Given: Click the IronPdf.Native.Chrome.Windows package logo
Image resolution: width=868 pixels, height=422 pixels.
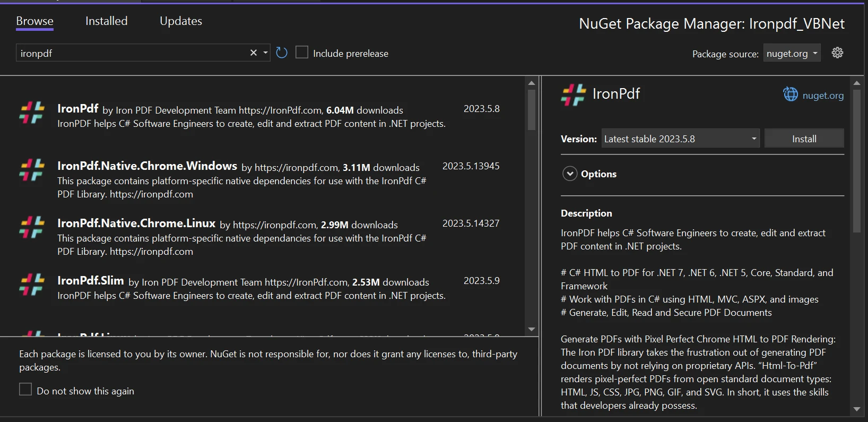Looking at the screenshot, I should tap(32, 170).
